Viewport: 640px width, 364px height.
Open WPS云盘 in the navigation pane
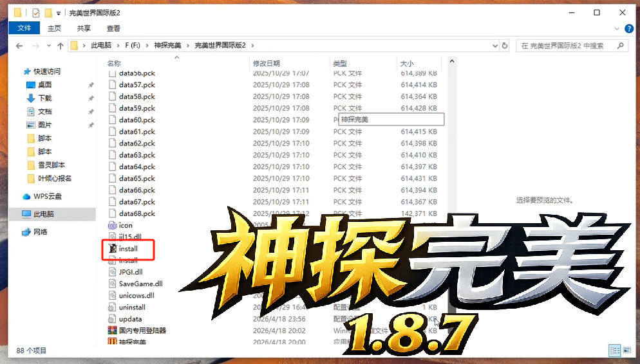coord(47,196)
